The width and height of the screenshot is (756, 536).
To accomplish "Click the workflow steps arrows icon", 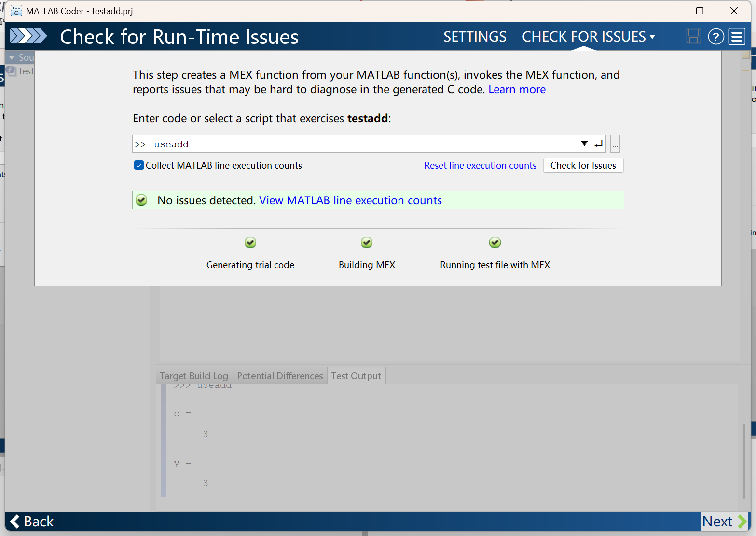I will [28, 36].
